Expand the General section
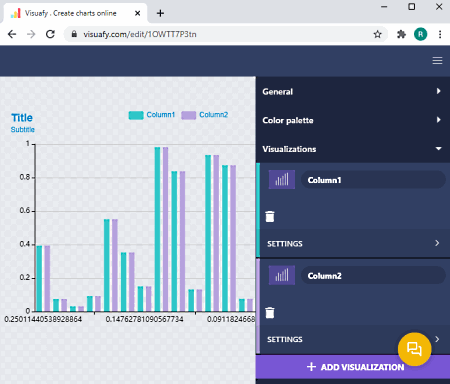450x384 pixels. tap(353, 92)
